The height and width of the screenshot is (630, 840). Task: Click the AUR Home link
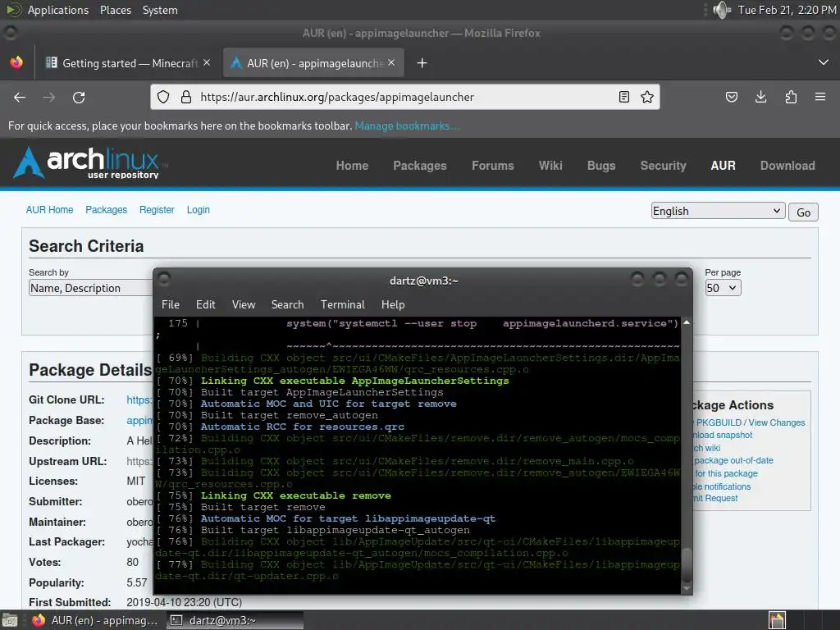(49, 210)
